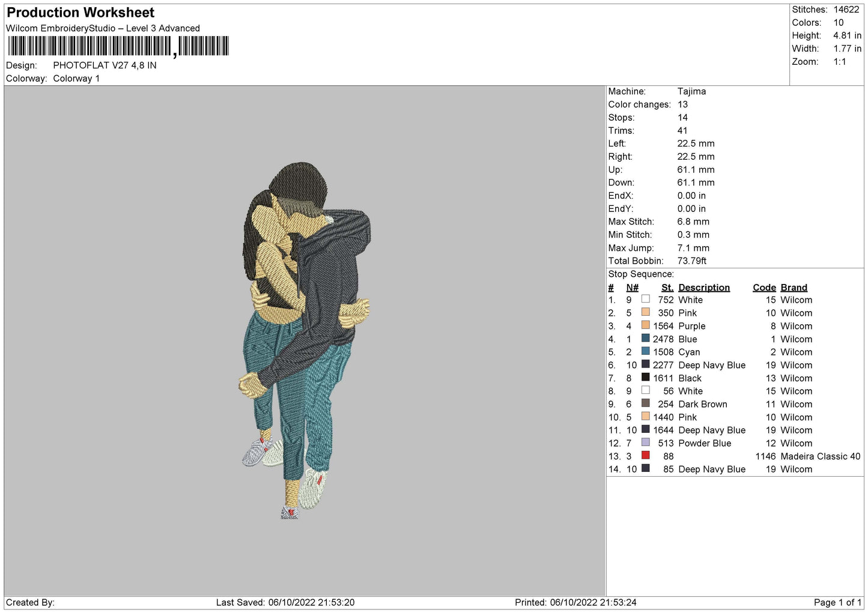This screenshot has height=613, width=868.
Task: Click Total Bobbin value 73.79ft
Action: point(692,261)
